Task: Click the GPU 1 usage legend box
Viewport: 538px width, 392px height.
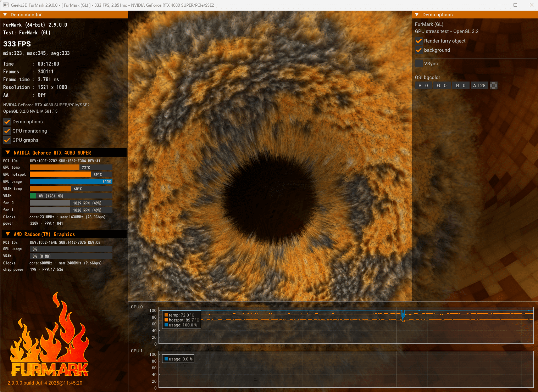Action: [x=178, y=359]
